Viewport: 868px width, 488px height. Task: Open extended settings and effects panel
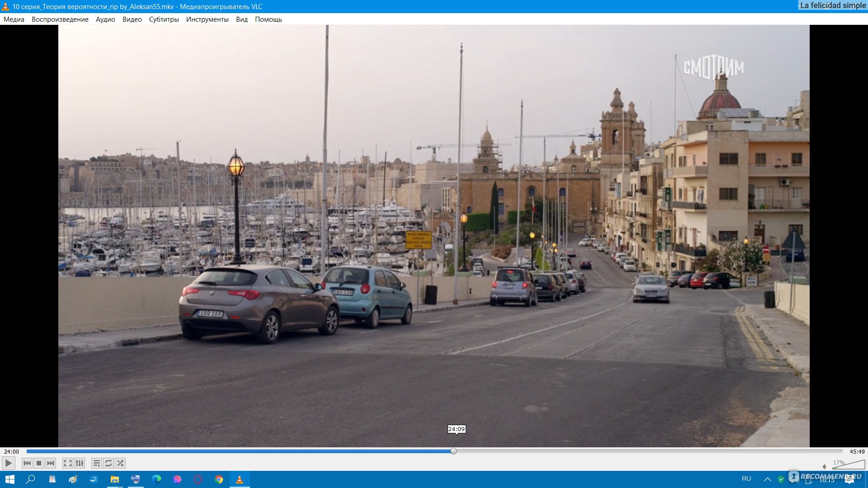tap(80, 463)
